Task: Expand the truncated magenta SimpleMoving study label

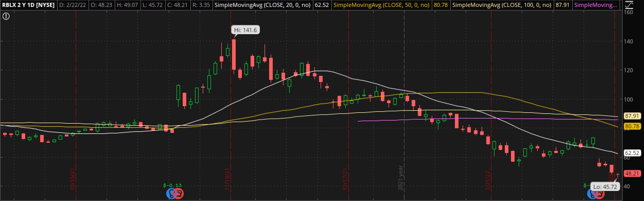Action: coord(595,5)
